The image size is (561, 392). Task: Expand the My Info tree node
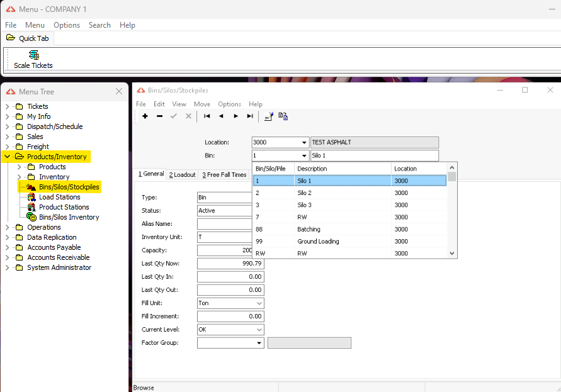click(7, 116)
